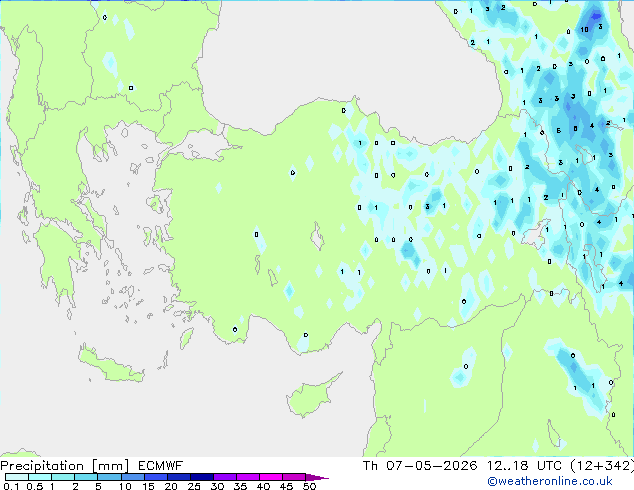Click the '12..18 UTC' time range text
The image size is (634, 490).
[x=524, y=466]
